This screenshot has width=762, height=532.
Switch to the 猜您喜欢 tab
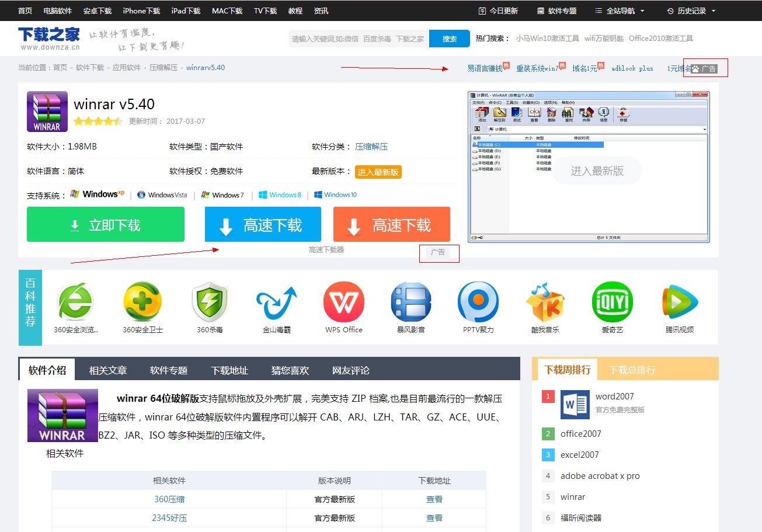point(290,370)
